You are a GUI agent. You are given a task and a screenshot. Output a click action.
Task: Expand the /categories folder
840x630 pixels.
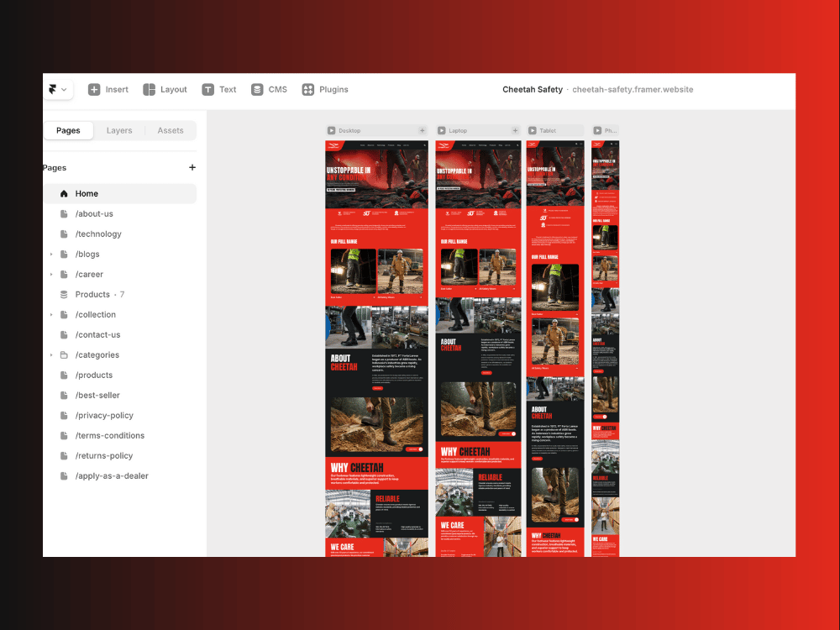point(51,354)
